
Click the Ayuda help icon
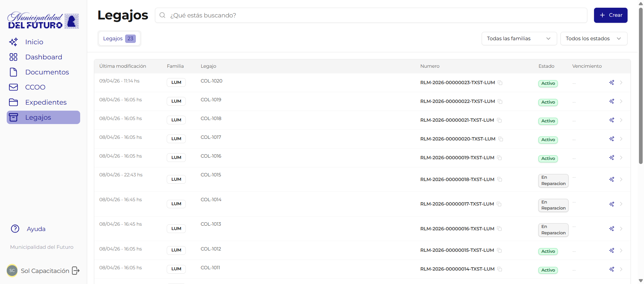click(x=15, y=229)
